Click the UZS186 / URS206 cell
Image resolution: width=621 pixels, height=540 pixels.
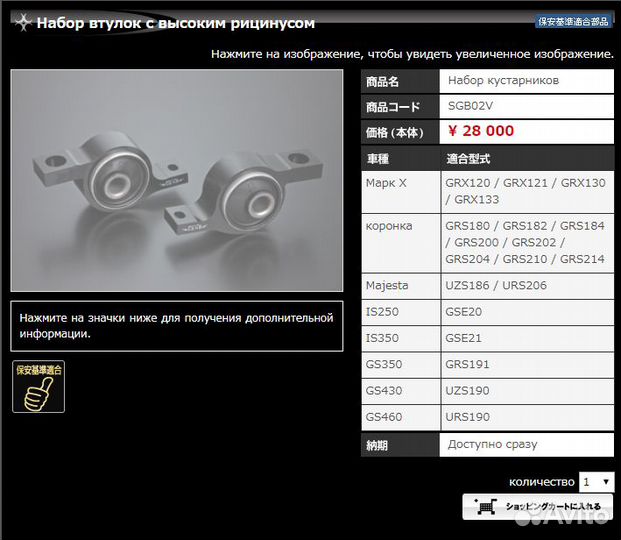(x=528, y=286)
